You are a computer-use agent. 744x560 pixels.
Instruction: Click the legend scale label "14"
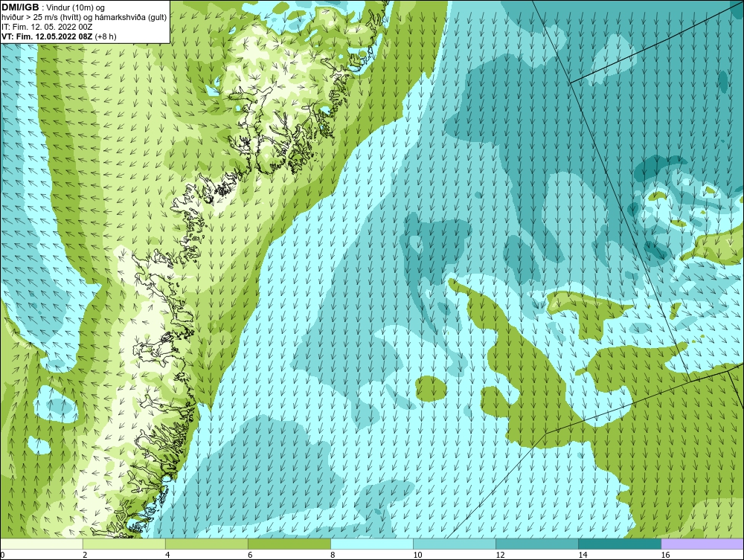(x=583, y=555)
